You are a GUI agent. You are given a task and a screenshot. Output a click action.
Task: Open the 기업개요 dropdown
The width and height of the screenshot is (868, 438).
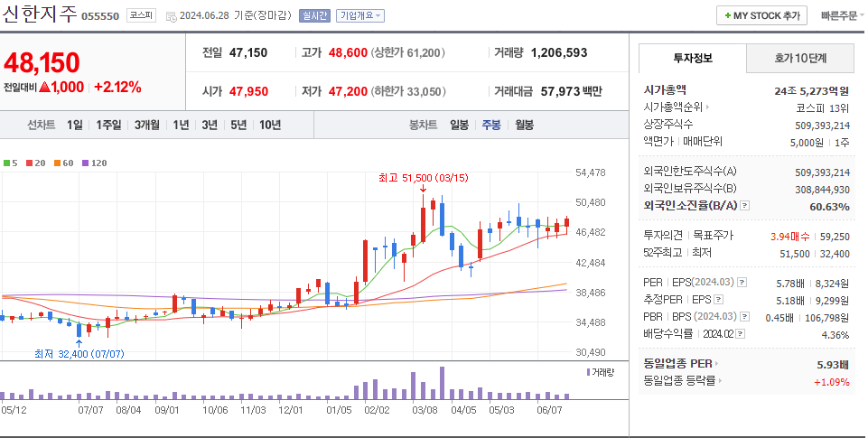click(x=360, y=16)
